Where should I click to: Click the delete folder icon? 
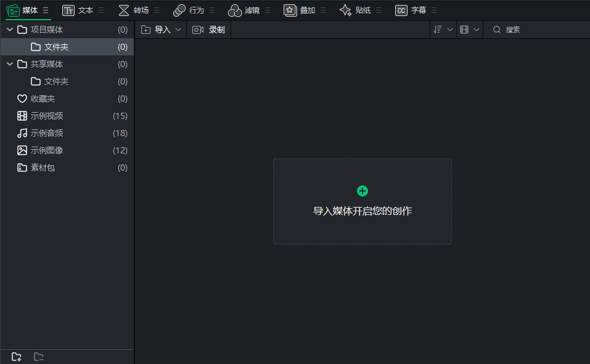pyautogui.click(x=38, y=357)
